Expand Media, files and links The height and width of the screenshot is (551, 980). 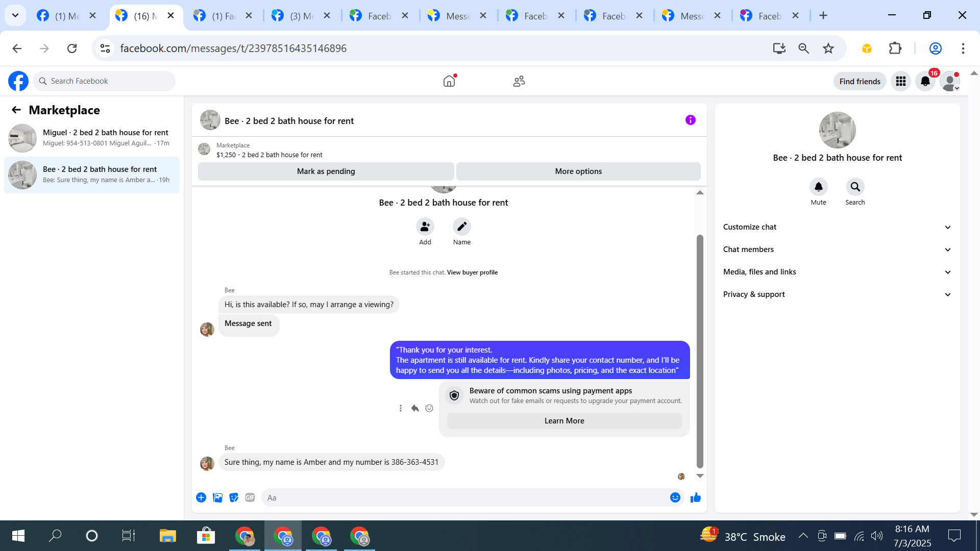(x=837, y=272)
